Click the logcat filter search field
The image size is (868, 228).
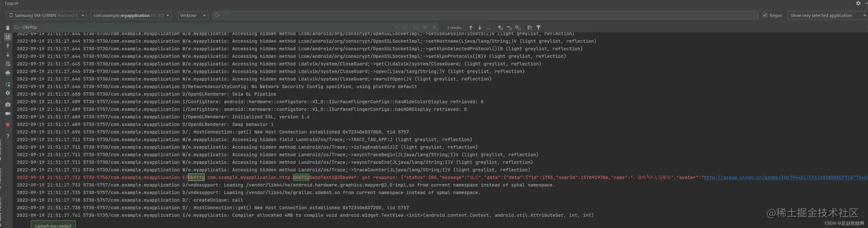(x=485, y=15)
